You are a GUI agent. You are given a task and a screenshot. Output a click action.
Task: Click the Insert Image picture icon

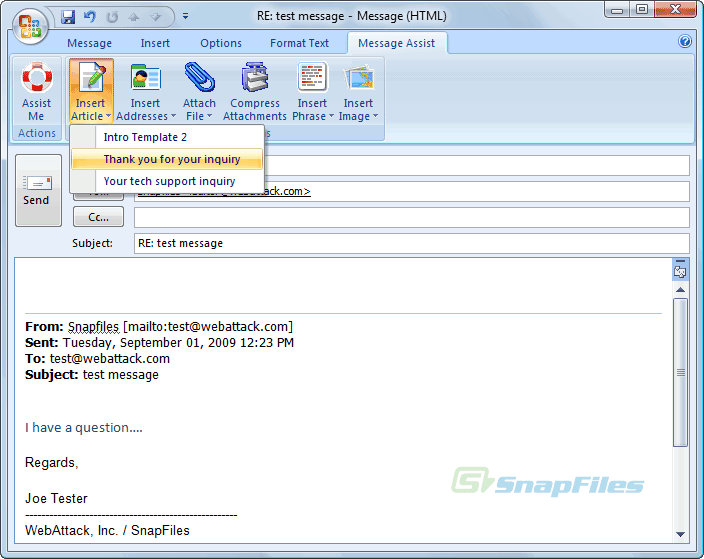[359, 77]
